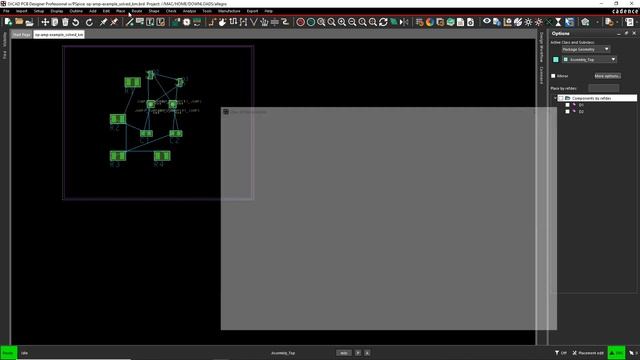Click the Copy tool icon

pyautogui.click(x=55, y=22)
